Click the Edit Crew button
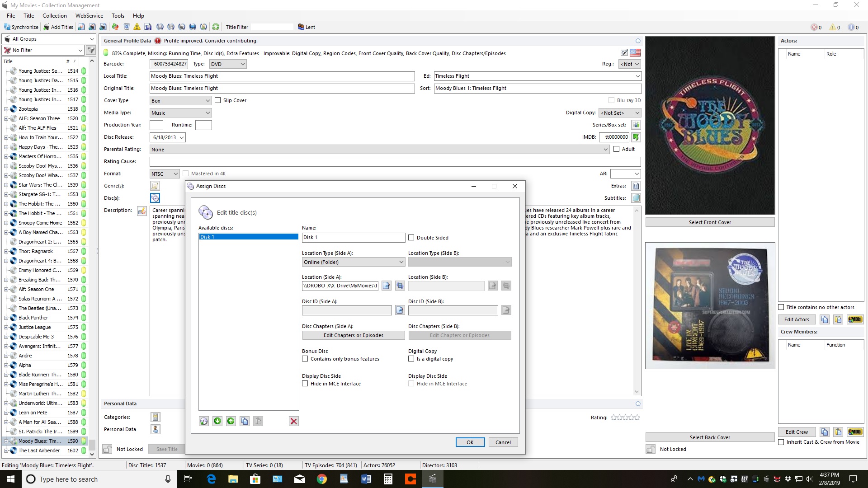868x488 pixels. pos(797,432)
